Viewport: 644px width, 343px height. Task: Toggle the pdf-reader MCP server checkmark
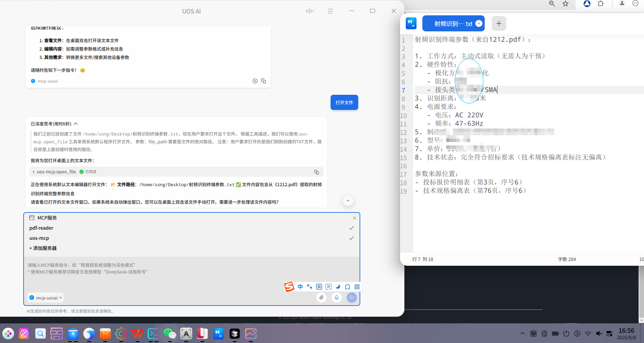[351, 228]
